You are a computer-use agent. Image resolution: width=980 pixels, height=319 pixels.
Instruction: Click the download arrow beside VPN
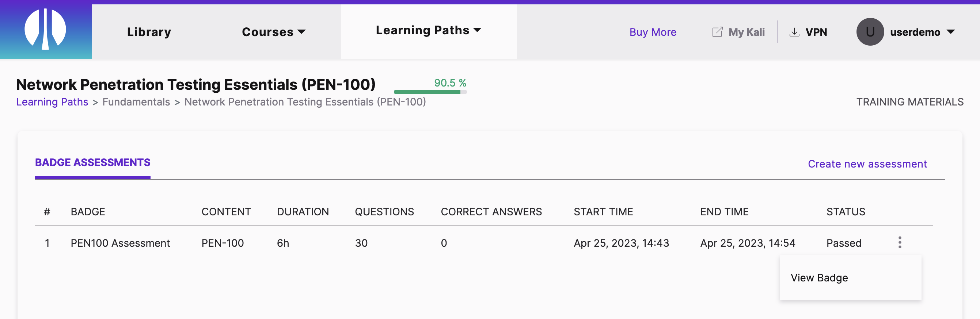(x=794, y=32)
